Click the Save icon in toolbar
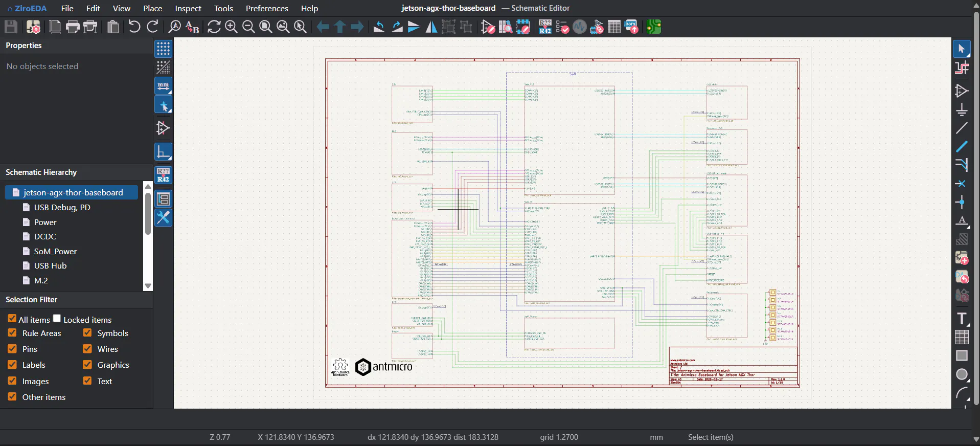This screenshot has width=980, height=446. 11,27
